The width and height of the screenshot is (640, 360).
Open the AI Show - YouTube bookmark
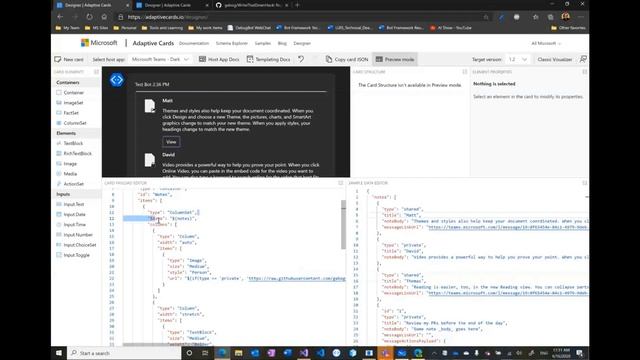point(451,28)
